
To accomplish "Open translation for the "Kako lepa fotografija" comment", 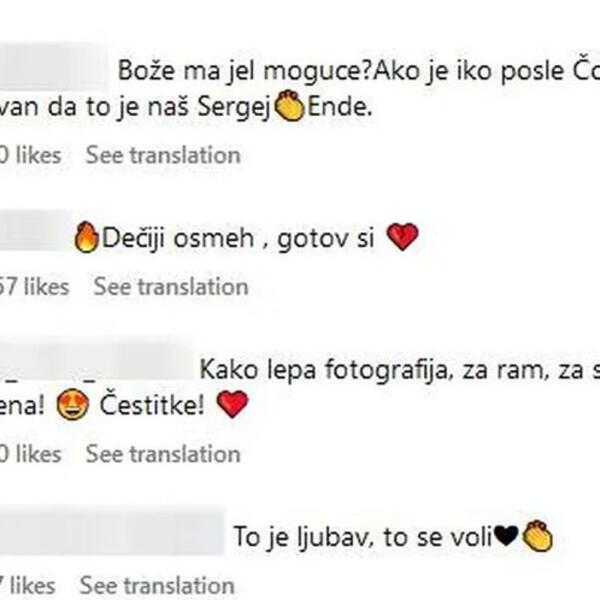I will (162, 454).
